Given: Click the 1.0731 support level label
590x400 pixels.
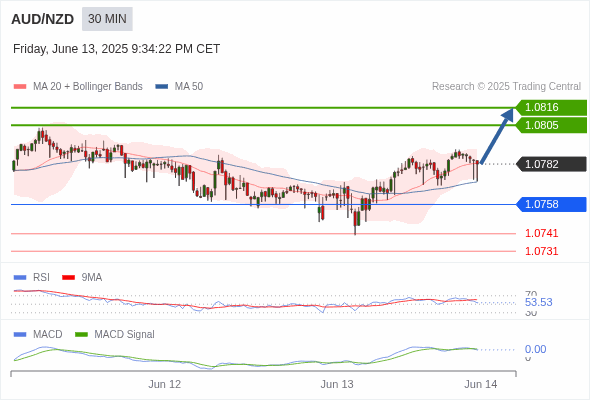Looking at the screenshot, I should click(x=541, y=251).
